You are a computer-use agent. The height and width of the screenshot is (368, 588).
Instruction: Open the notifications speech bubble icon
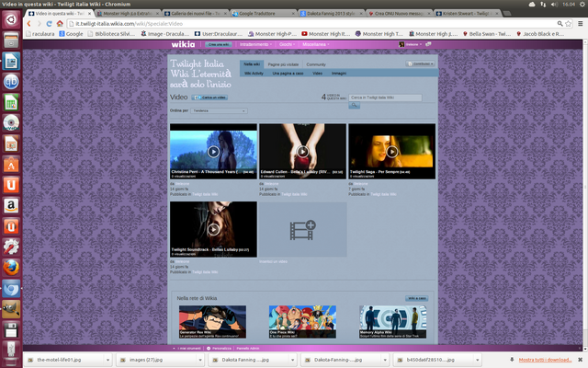point(428,44)
